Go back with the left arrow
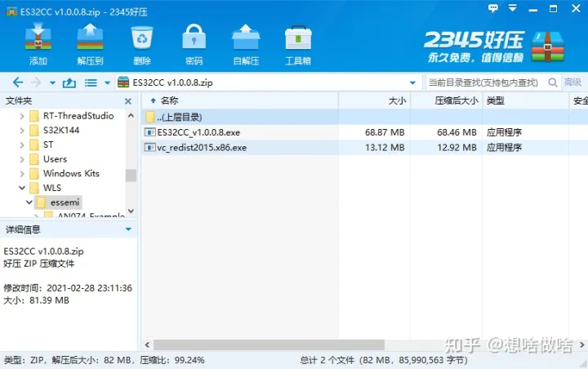The height and width of the screenshot is (369, 588). [18, 82]
